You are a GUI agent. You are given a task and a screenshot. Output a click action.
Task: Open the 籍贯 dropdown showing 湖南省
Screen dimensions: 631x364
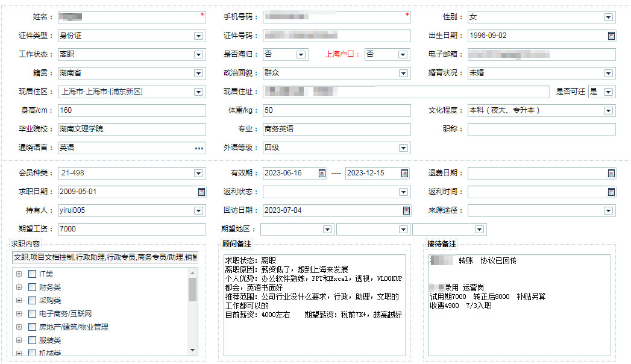point(198,73)
